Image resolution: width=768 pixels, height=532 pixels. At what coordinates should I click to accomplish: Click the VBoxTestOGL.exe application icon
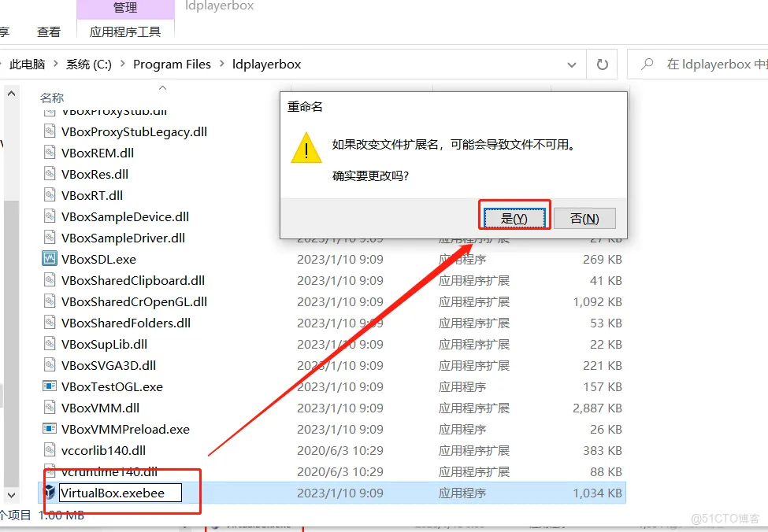49,386
